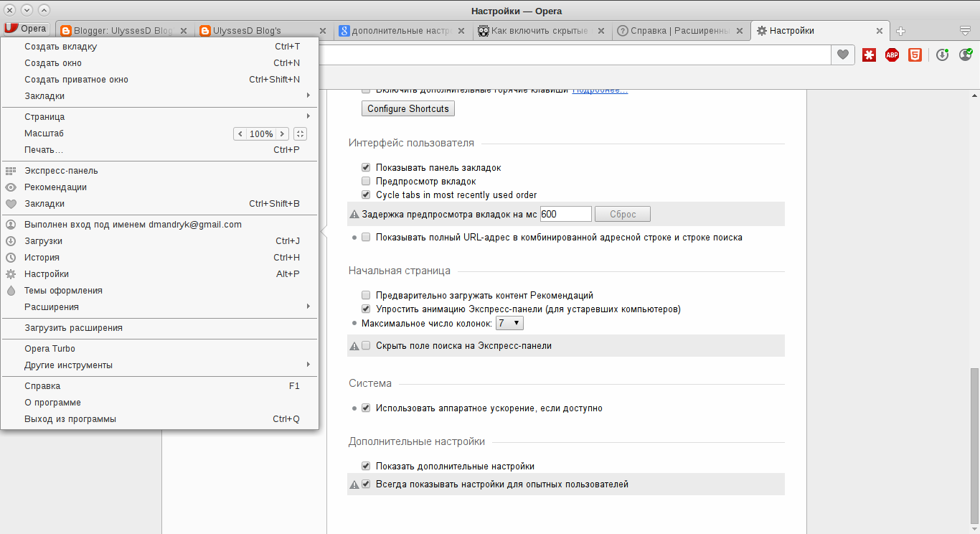Screen dimensions: 980x534
Task: Open the Максимальное число колонок dropdown
Action: tap(509, 323)
